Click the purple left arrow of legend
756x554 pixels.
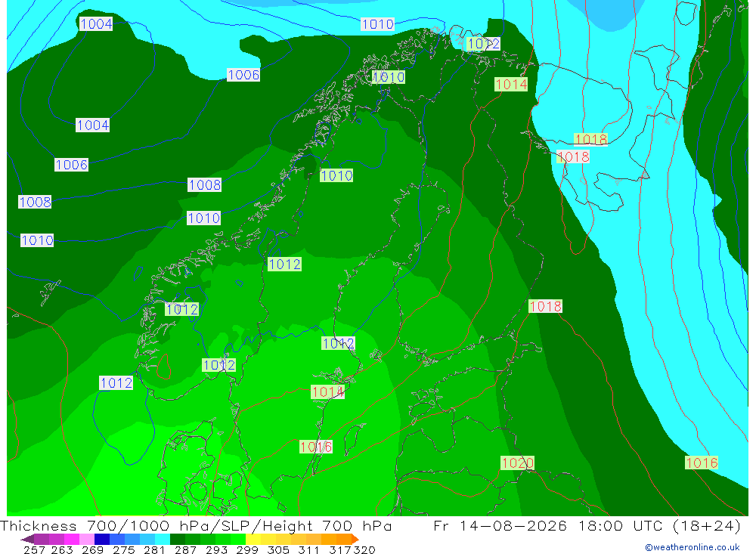click(x=27, y=539)
